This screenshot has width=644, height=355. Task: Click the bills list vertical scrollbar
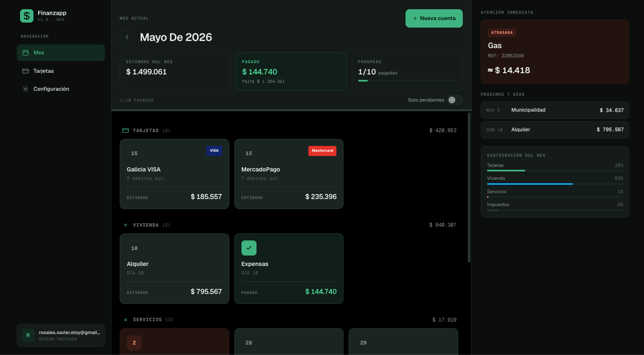[x=469, y=188]
